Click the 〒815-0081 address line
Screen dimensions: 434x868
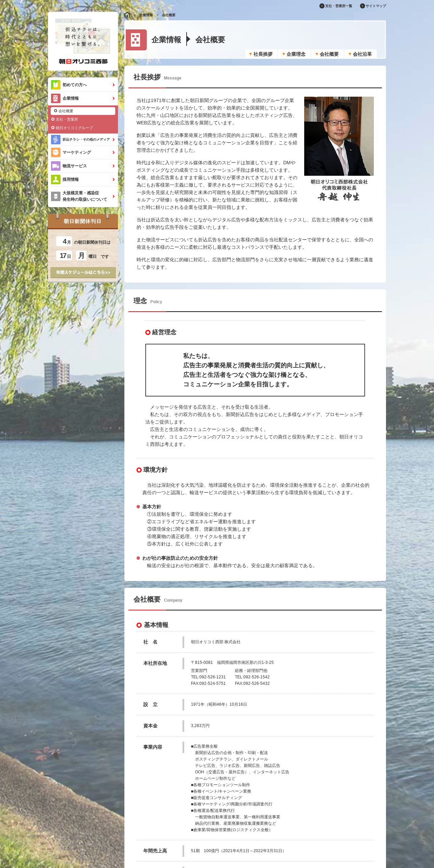click(232, 662)
